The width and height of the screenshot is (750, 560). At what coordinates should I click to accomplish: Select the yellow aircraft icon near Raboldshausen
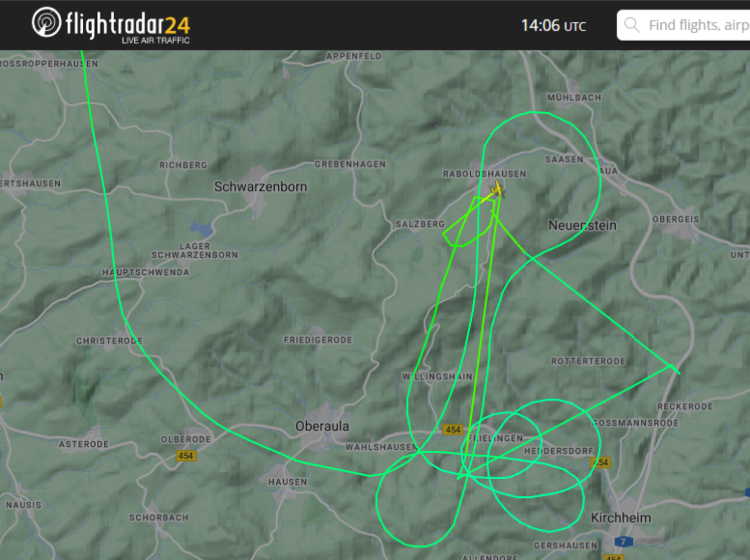pos(497,189)
